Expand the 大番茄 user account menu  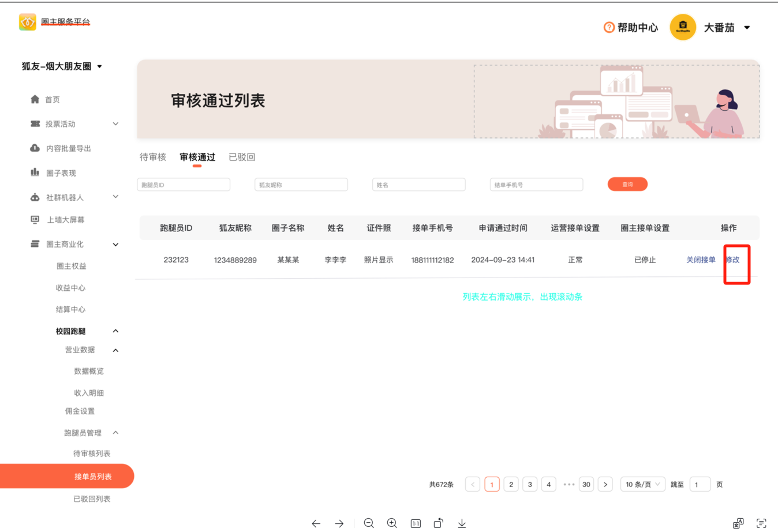(x=746, y=28)
